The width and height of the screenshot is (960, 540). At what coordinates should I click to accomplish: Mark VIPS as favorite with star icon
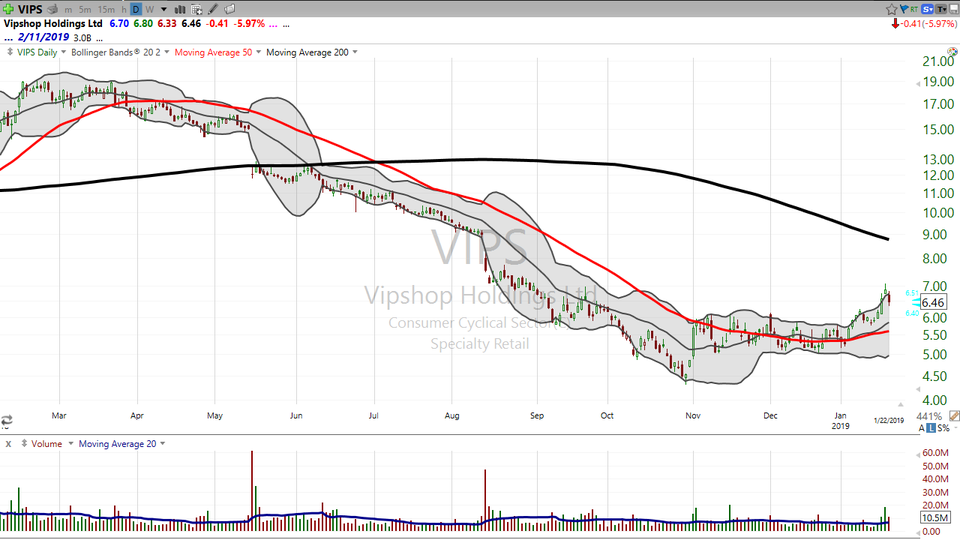(891, 9)
